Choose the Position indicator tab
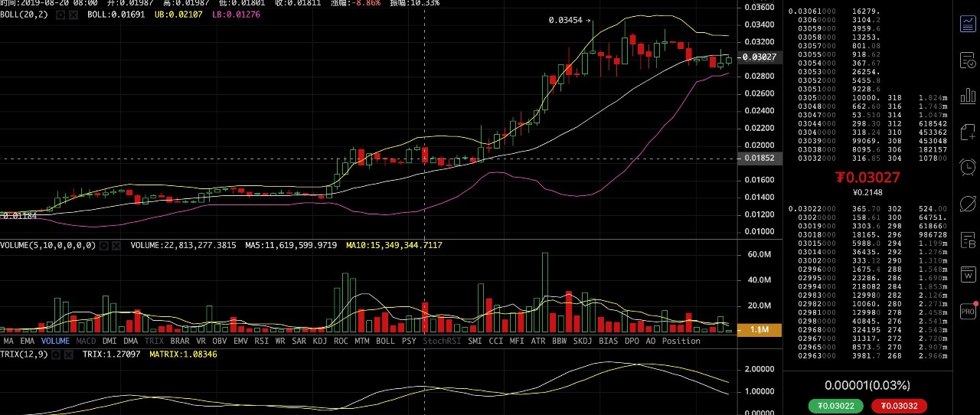Viewport: 980px width, 415px height. pyautogui.click(x=681, y=341)
